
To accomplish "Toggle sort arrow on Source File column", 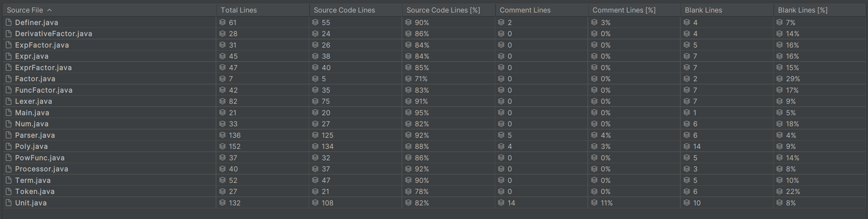I will click(49, 10).
